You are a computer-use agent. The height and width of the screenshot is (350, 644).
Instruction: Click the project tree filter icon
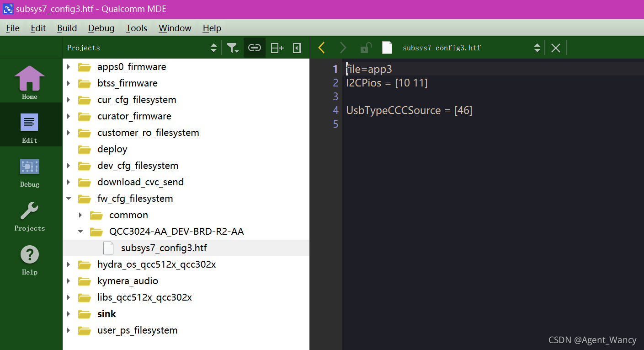[x=233, y=48]
